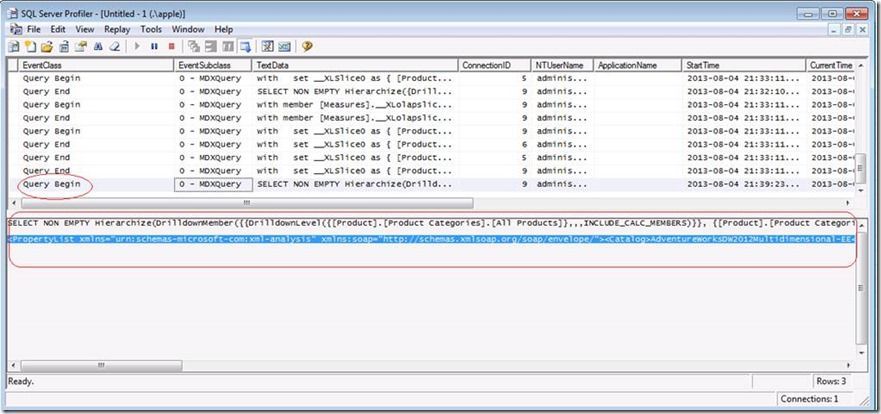Open the Help menu
The height and width of the screenshot is (414, 881).
224,29
